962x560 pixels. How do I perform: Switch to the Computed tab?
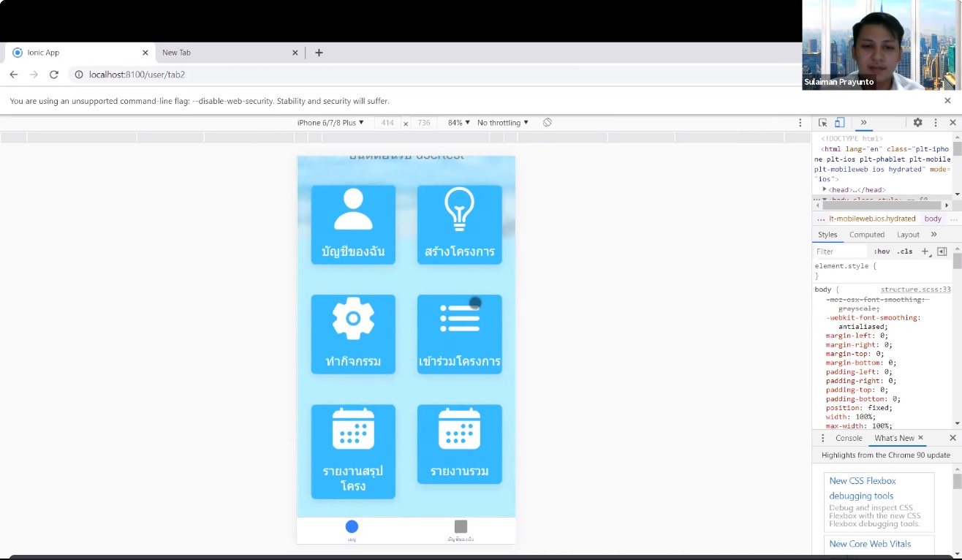(867, 235)
